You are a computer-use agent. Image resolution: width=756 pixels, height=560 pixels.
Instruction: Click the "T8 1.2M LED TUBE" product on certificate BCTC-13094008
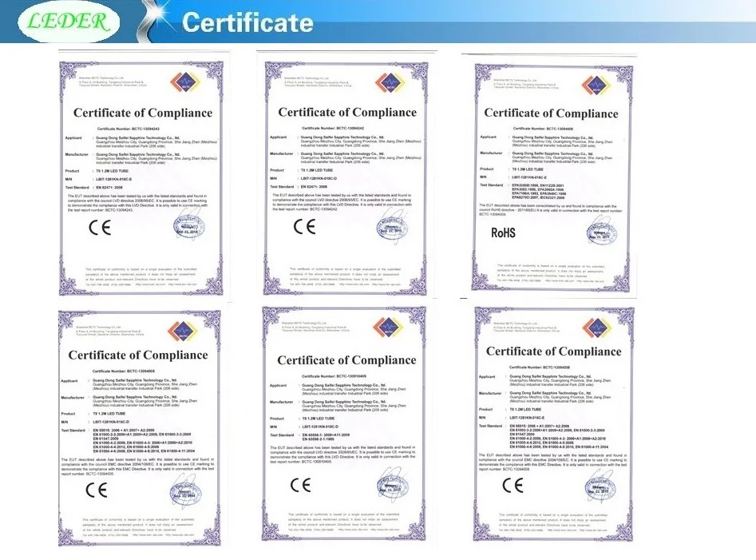525,410
